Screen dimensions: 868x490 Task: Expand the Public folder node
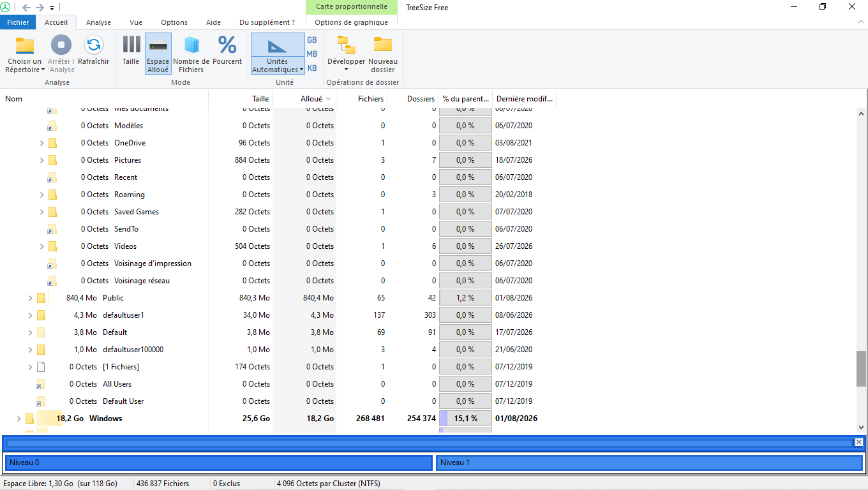pyautogui.click(x=30, y=298)
